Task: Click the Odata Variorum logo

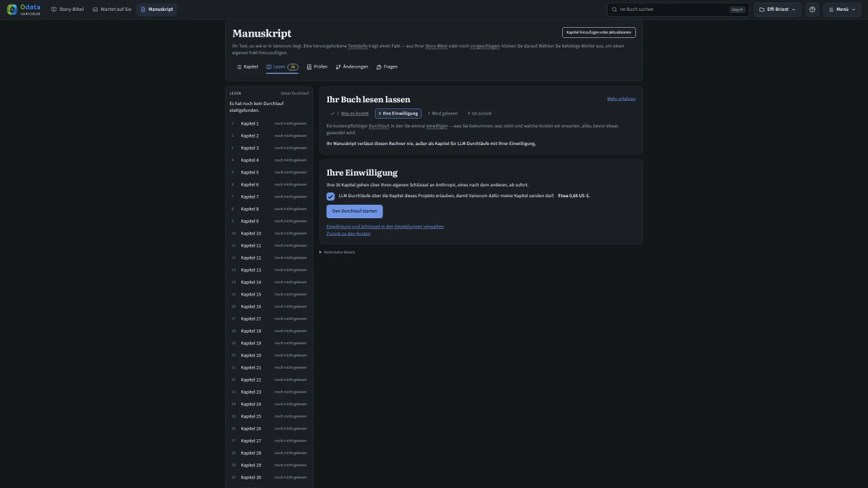Action: click(x=24, y=9)
